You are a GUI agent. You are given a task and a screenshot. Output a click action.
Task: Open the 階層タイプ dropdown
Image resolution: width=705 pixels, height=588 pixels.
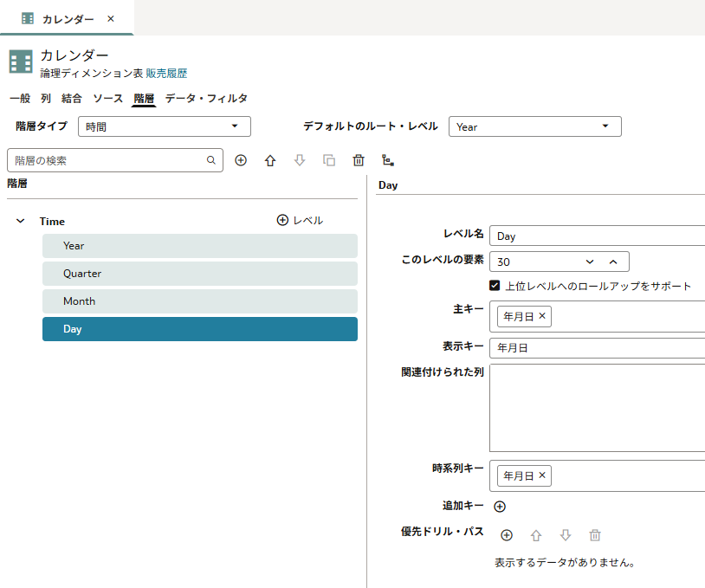(165, 126)
